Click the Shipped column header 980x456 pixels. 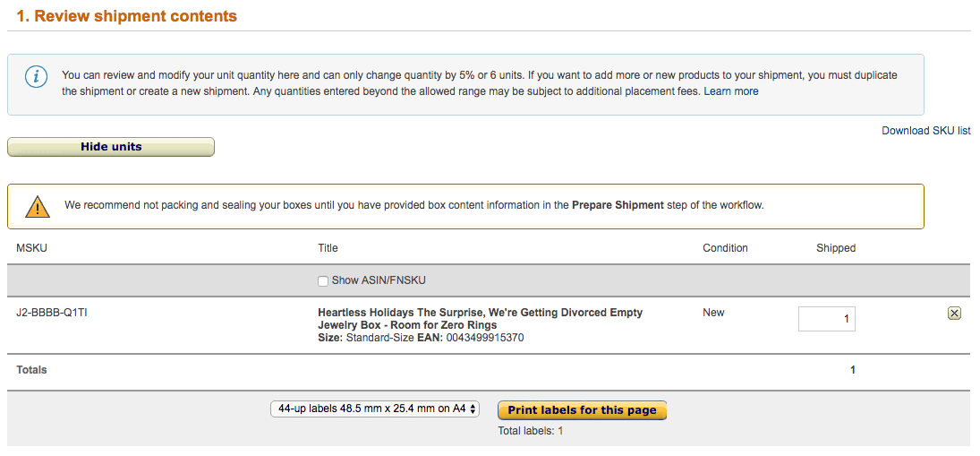pyautogui.click(x=836, y=247)
